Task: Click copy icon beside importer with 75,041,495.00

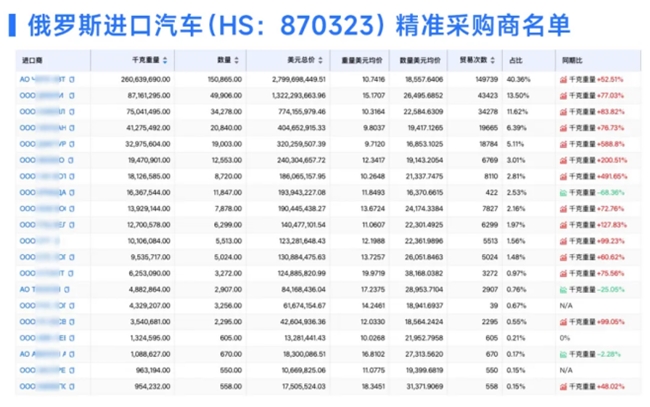Action: pos(71,112)
